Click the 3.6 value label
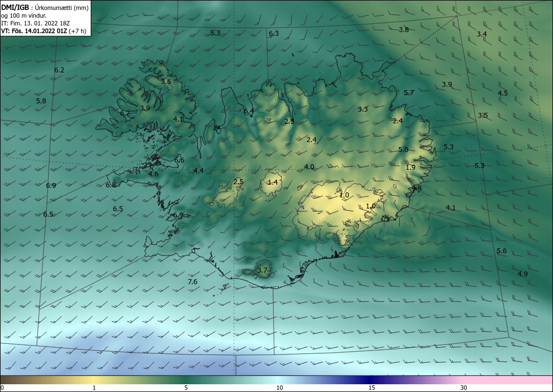 [x=166, y=81]
